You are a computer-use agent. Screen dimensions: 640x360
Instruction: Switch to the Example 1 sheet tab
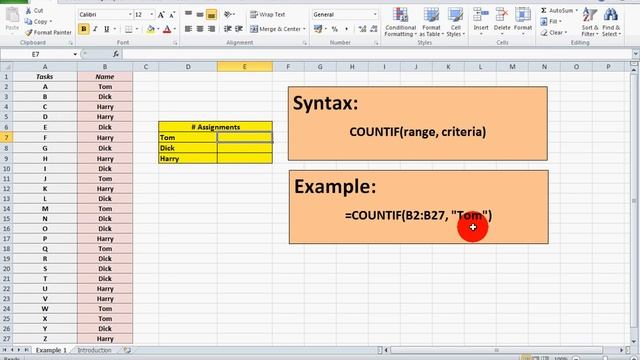(x=51, y=350)
